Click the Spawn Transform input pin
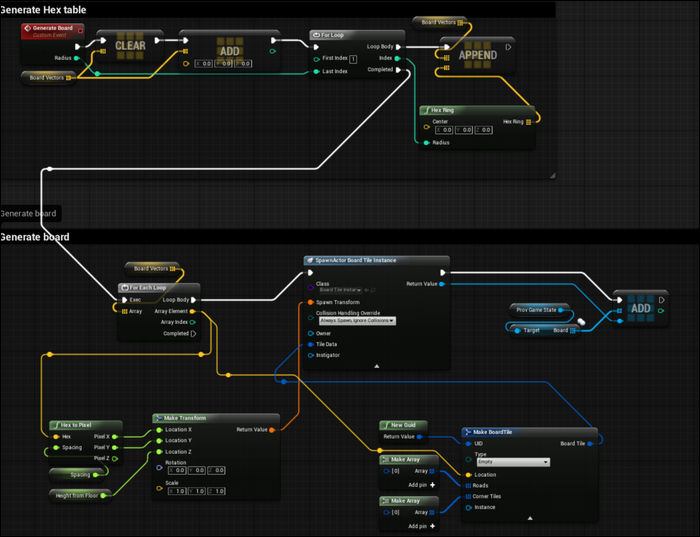The image size is (700, 537). point(310,303)
